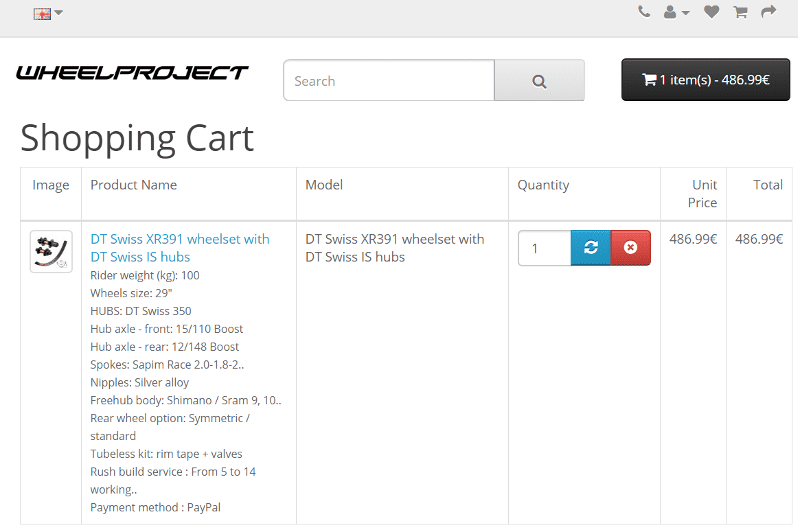Click the Quantity column header
The height and width of the screenshot is (532, 800).
pos(543,185)
